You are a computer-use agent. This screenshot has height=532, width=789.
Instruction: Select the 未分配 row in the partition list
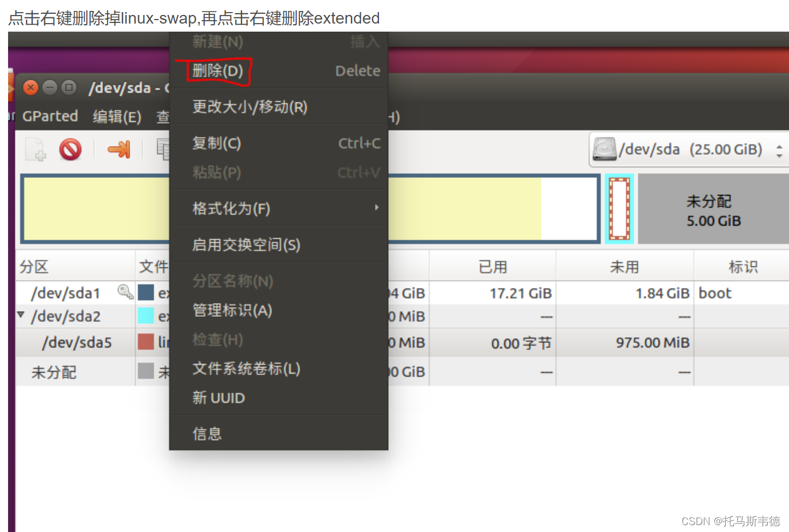(402, 372)
